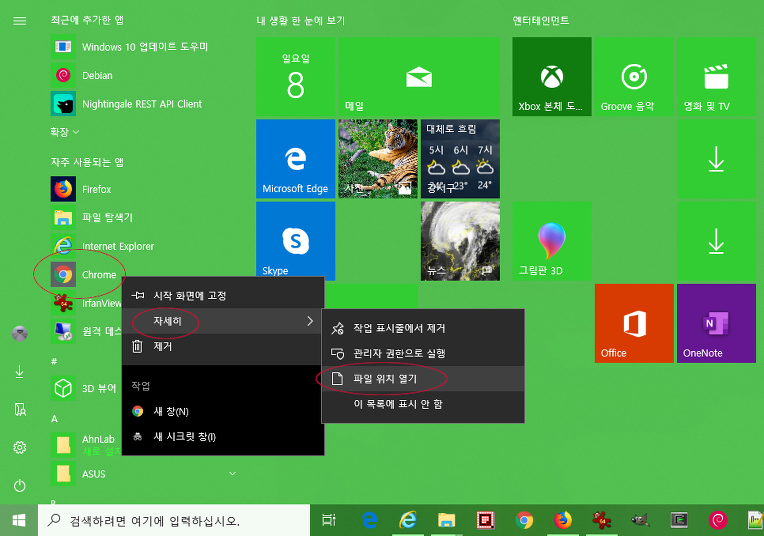Image resolution: width=764 pixels, height=536 pixels.
Task: Open the calendar tile showing 일요일 8
Action: click(x=295, y=77)
